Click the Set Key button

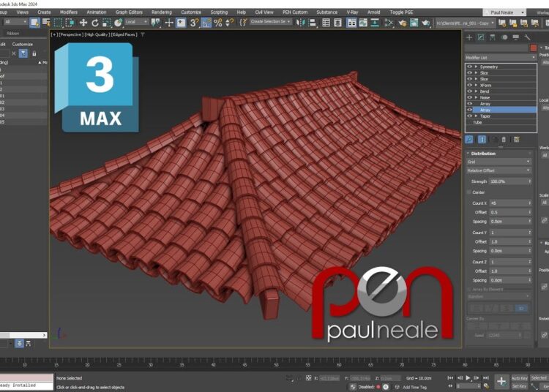click(519, 386)
